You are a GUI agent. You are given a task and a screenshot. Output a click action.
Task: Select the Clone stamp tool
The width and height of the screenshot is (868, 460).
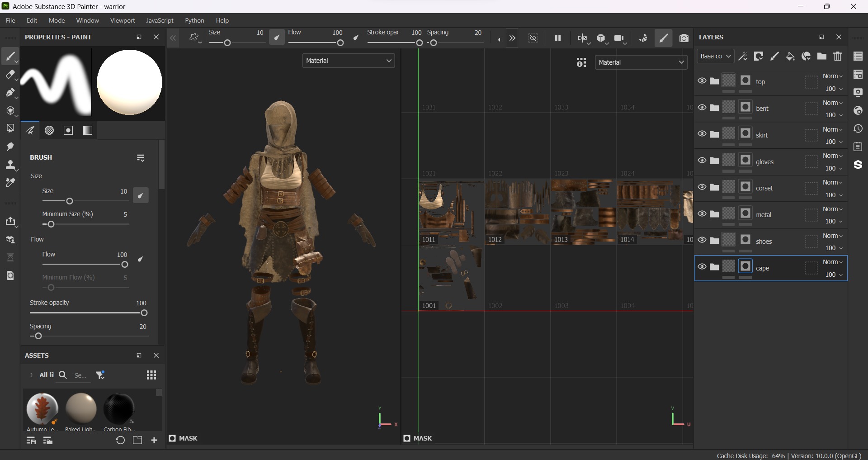click(x=10, y=165)
